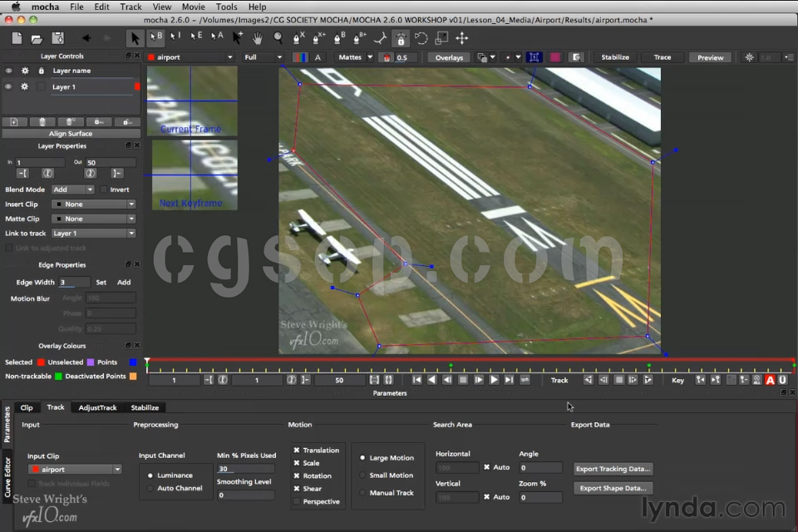The height and width of the screenshot is (532, 798).
Task: Select the Create X-Spline Layer tool
Action: (x=298, y=38)
